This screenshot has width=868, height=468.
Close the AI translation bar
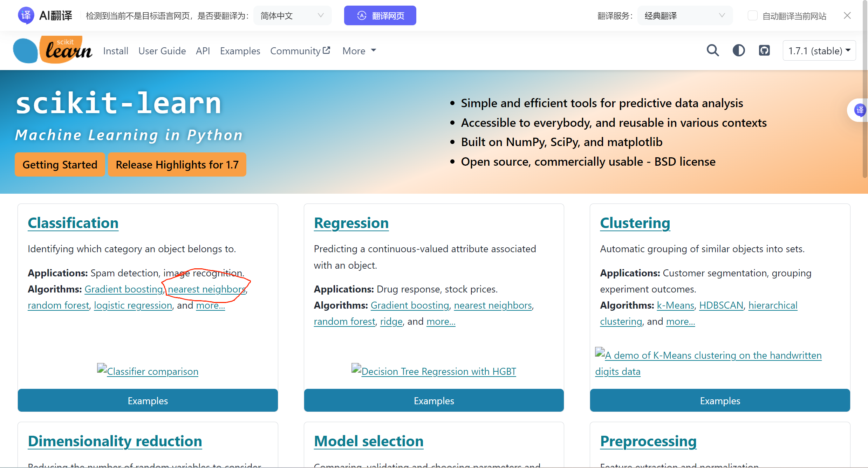(847, 15)
